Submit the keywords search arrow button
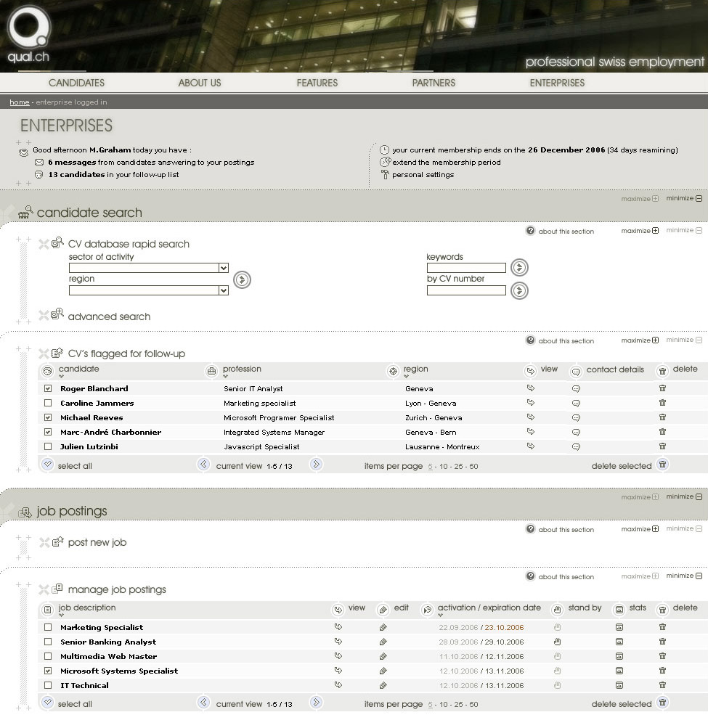Viewport: 708px width, 728px height. (x=519, y=267)
